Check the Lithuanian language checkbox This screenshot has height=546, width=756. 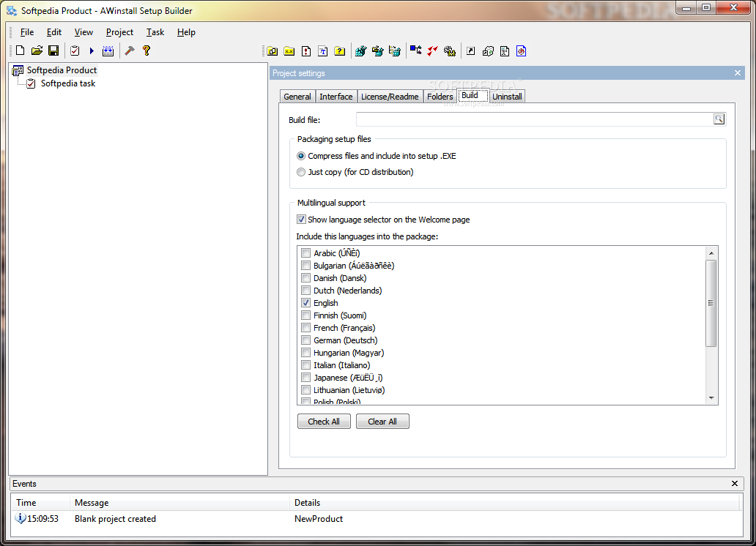click(x=305, y=390)
